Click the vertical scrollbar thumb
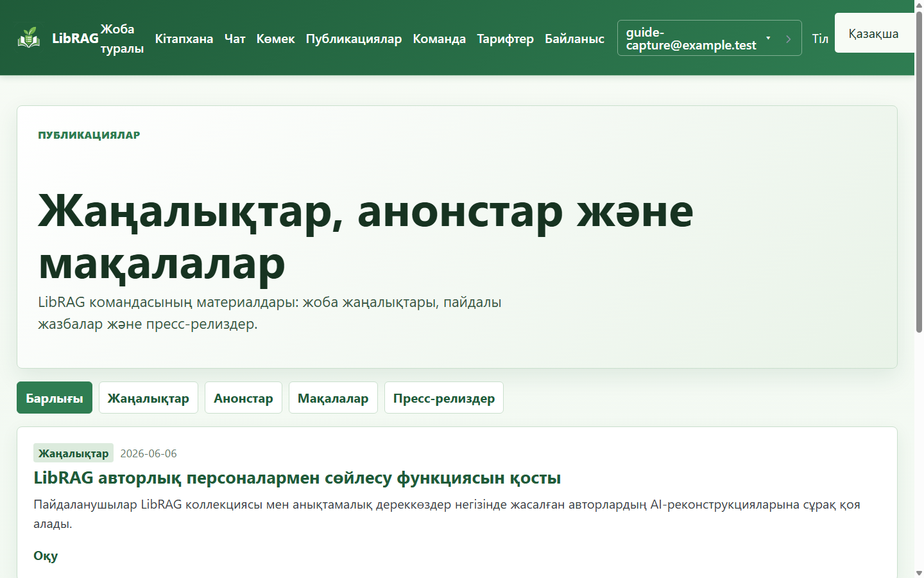Screen dimensions: 924x578 pyautogui.click(x=919, y=171)
